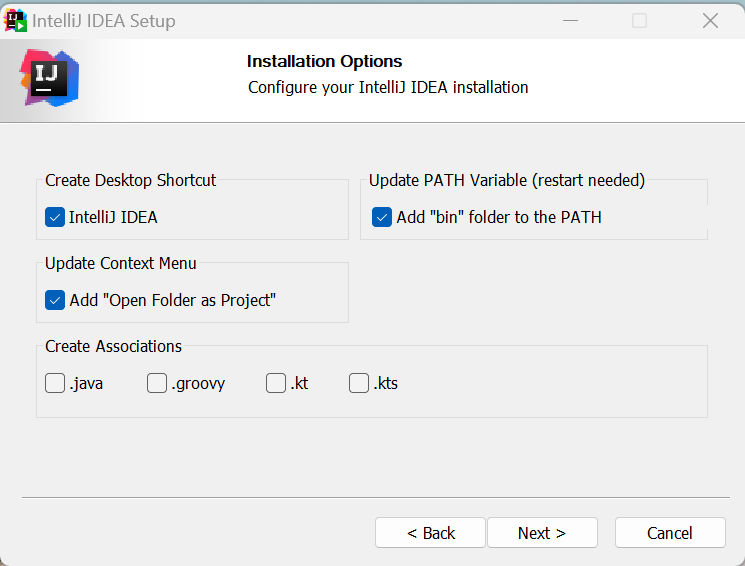Select the .kts association checkbox
This screenshot has height=566, width=745.
point(359,383)
